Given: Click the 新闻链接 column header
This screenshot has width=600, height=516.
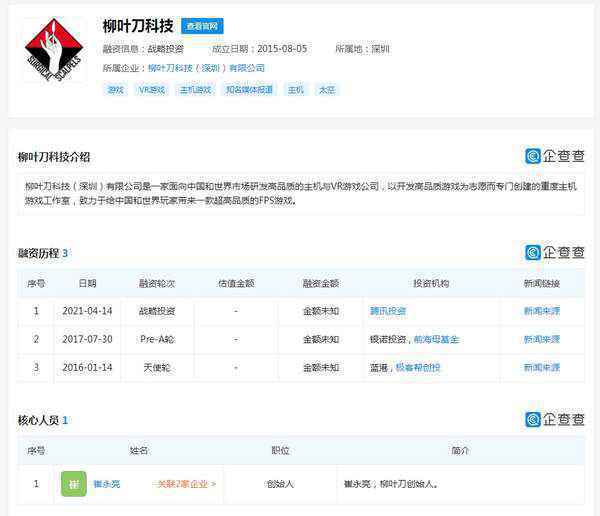Looking at the screenshot, I should (541, 283).
